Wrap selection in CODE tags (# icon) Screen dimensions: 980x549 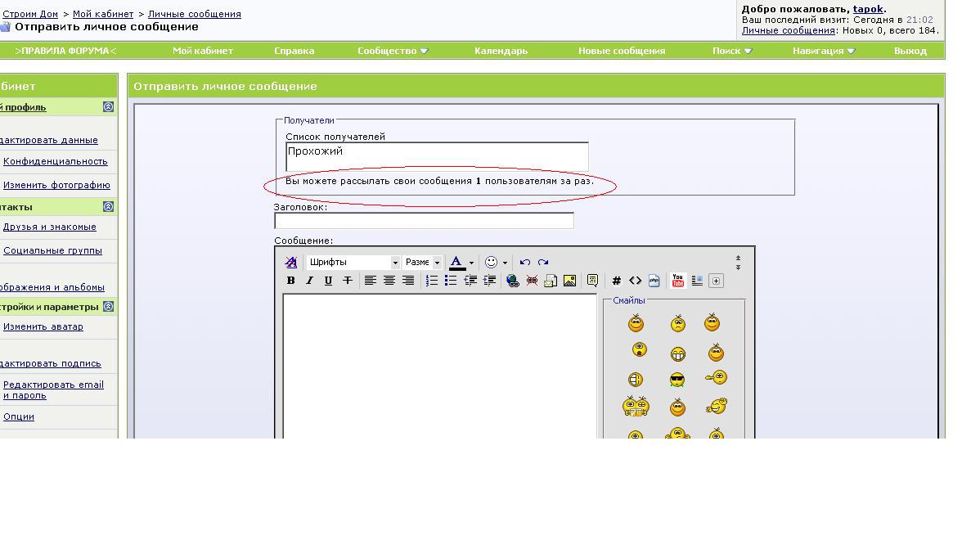pos(616,281)
